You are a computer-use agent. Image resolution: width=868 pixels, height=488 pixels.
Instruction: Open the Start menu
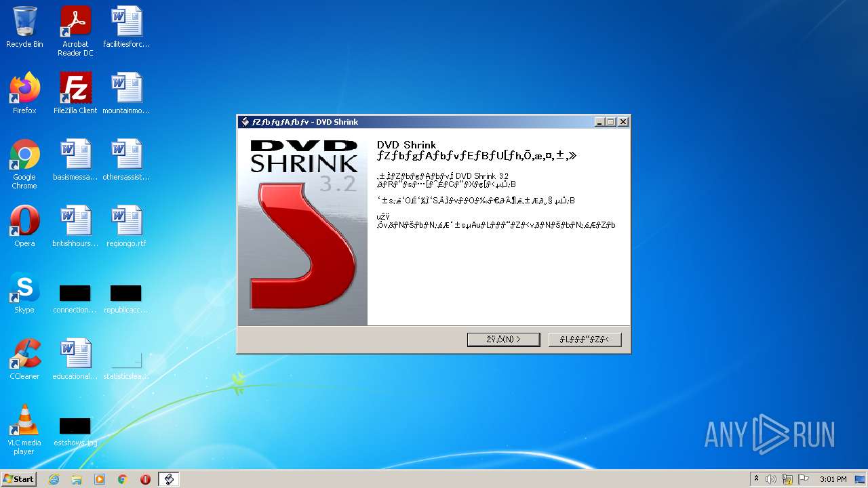(x=19, y=479)
